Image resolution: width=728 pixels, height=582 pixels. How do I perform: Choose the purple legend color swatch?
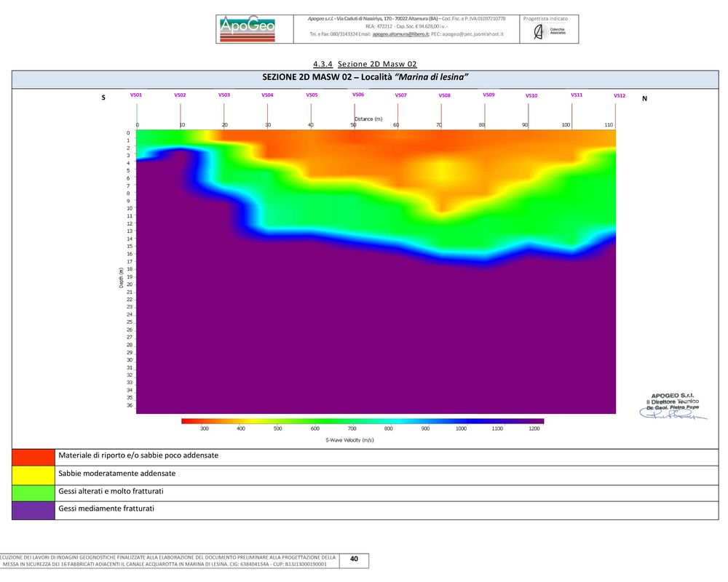(x=33, y=509)
